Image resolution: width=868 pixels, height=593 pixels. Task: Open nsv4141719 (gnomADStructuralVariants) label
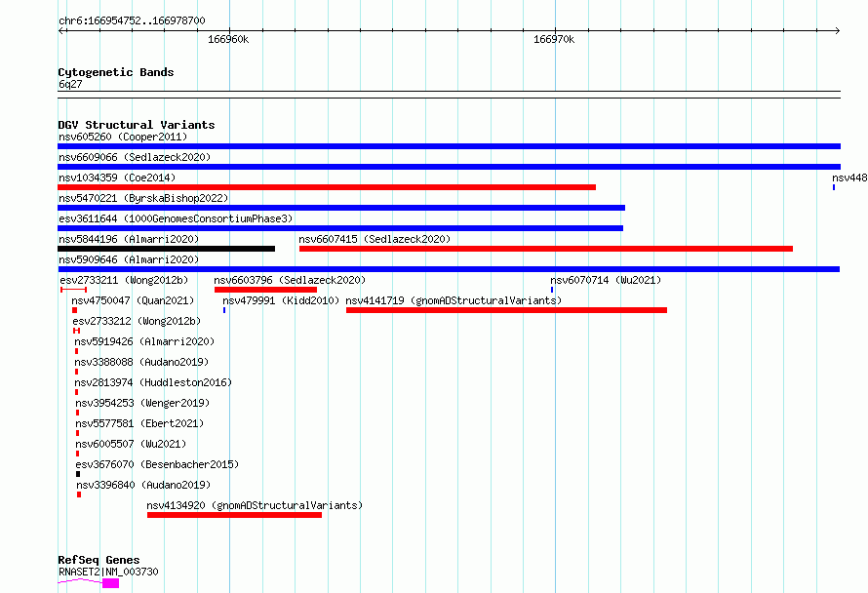coord(454,300)
